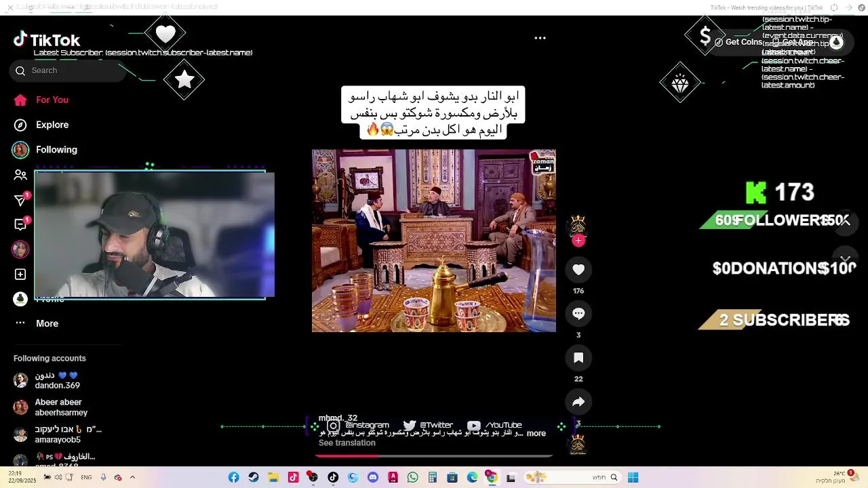
Task: Click the Get App button
Action: click(x=793, y=42)
